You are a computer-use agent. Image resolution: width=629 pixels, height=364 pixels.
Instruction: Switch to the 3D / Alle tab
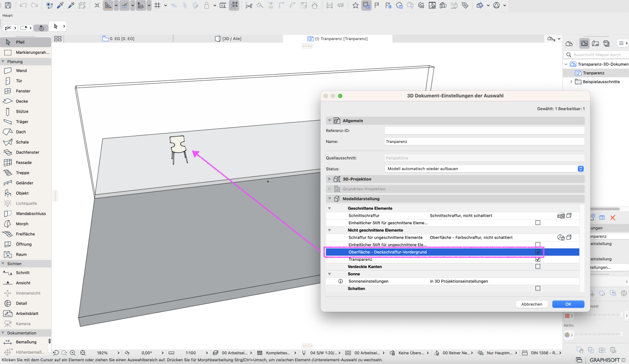point(228,38)
